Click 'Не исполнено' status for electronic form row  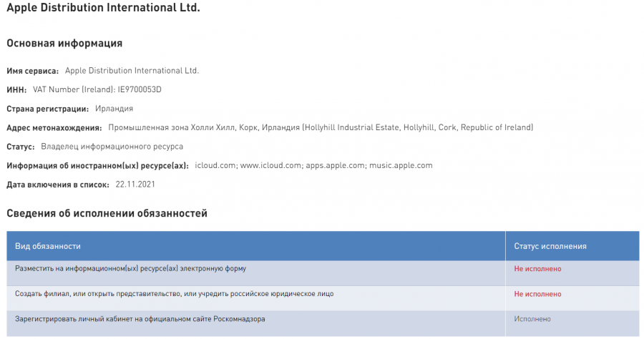(537, 269)
